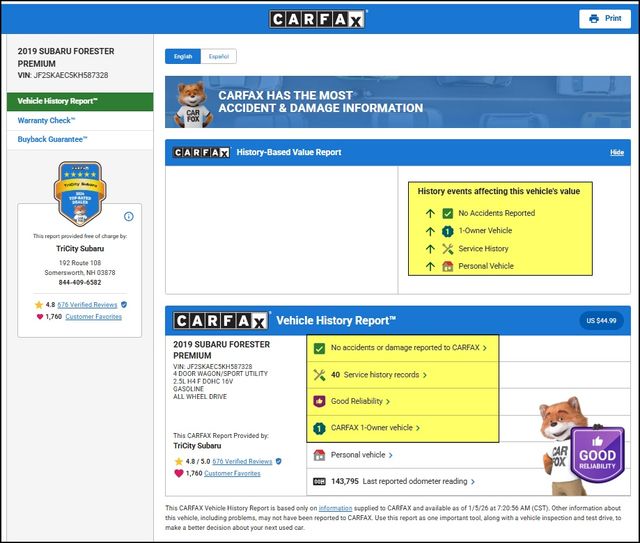
Task: Click the accident and damage information banner
Action: click(x=398, y=100)
